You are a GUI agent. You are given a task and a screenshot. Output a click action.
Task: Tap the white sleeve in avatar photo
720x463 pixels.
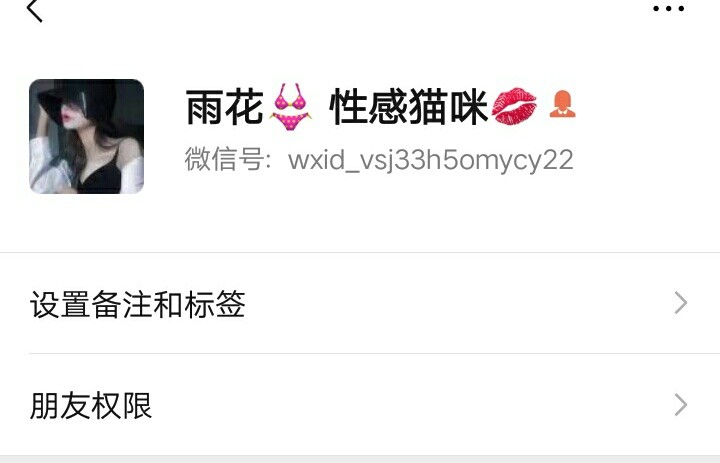pos(42,164)
